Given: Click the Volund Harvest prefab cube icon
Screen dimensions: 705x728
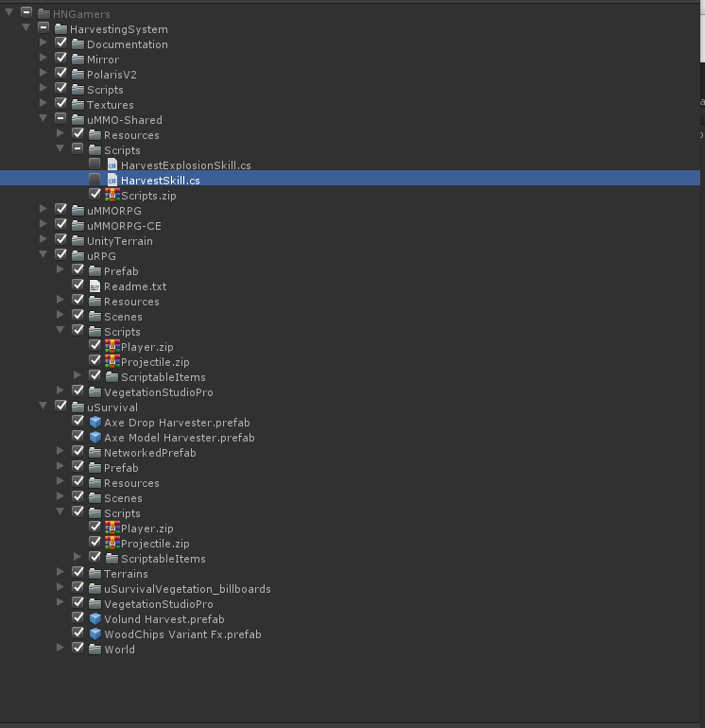Looking at the screenshot, I should pos(95,619).
